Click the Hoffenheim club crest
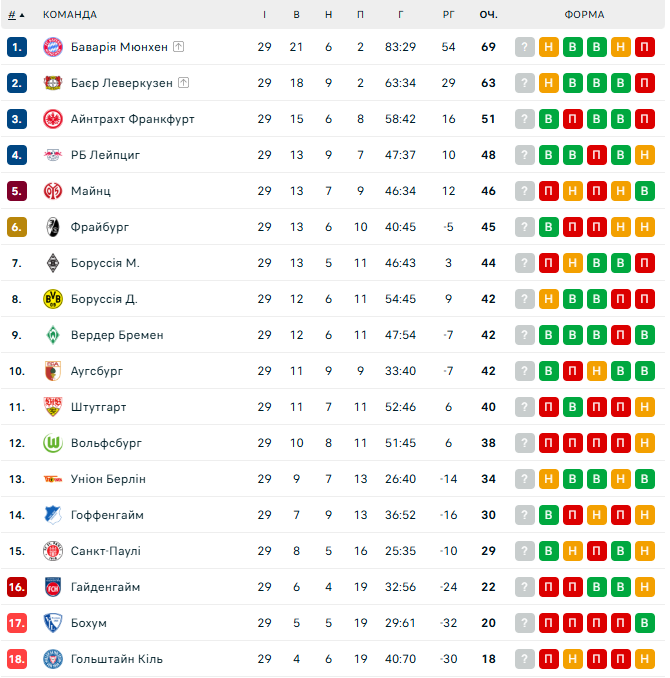Image resolution: width=670 pixels, height=678 pixels. [53, 515]
